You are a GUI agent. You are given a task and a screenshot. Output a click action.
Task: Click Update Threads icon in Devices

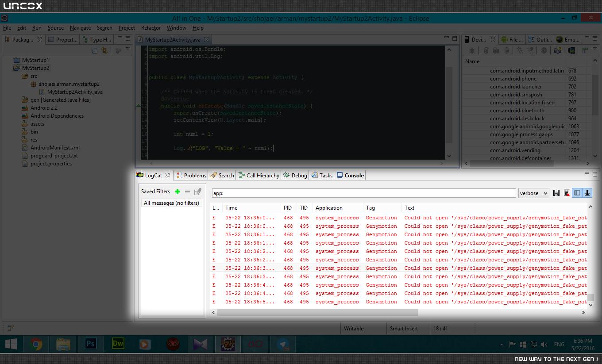tap(520, 51)
